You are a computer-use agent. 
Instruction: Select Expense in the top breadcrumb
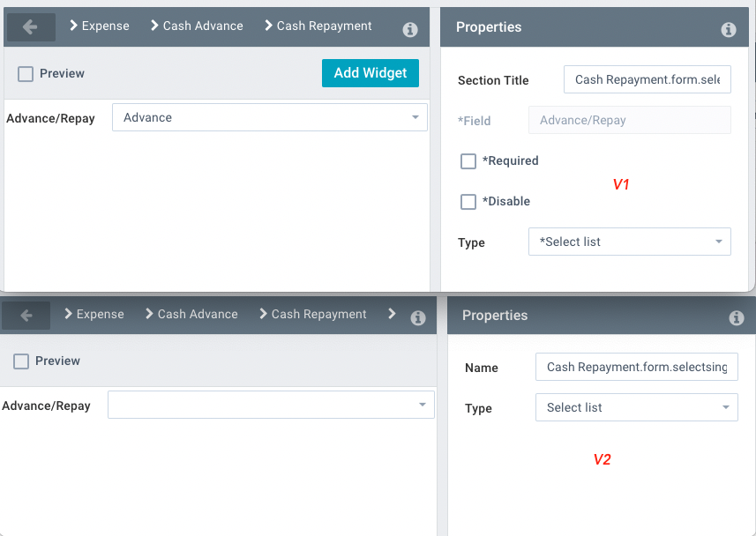[x=107, y=26]
